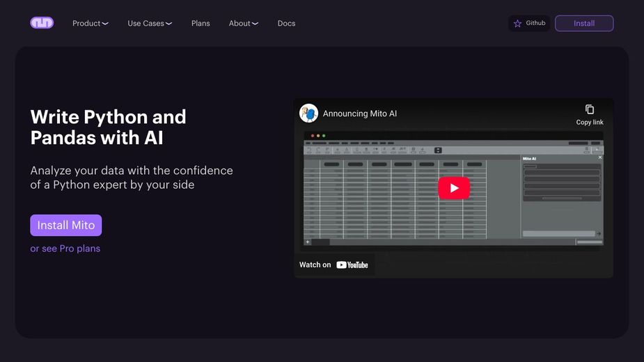Viewport: 644px width, 362px height.
Task: Click the X in the Mito AI panel
Action: coord(600,157)
